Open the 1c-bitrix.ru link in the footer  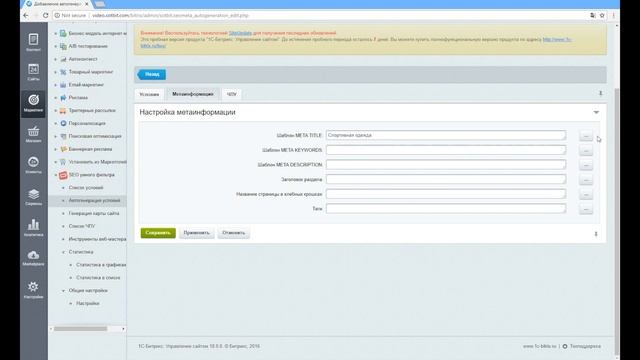[540, 346]
